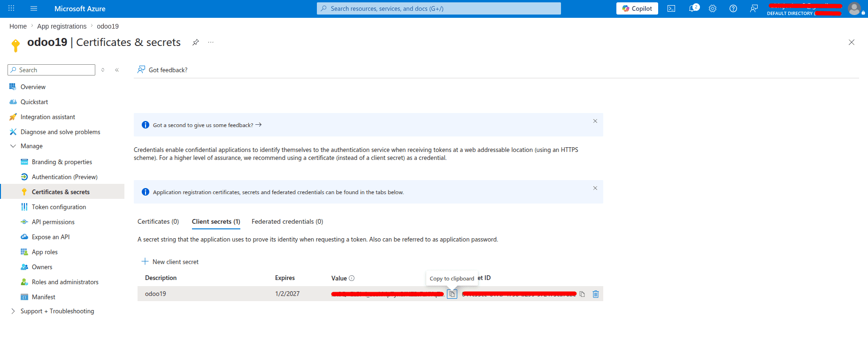
Task: Open Owners
Action: (42, 267)
